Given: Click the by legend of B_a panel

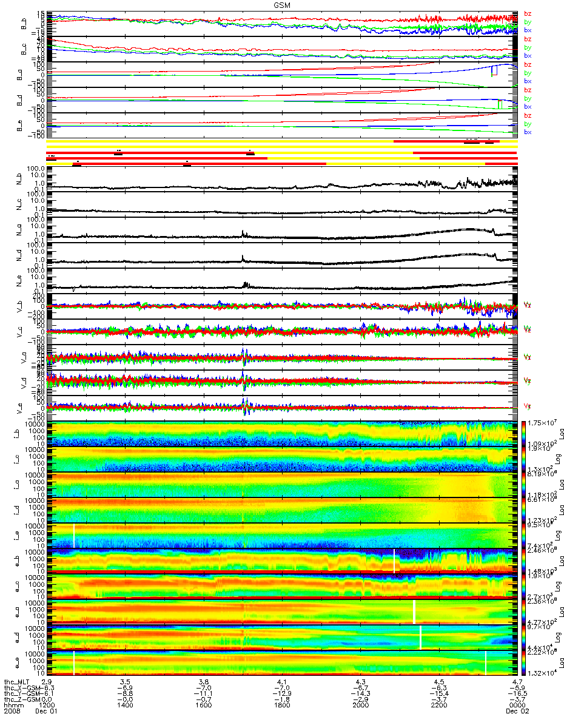Looking at the screenshot, I should click(x=528, y=73).
